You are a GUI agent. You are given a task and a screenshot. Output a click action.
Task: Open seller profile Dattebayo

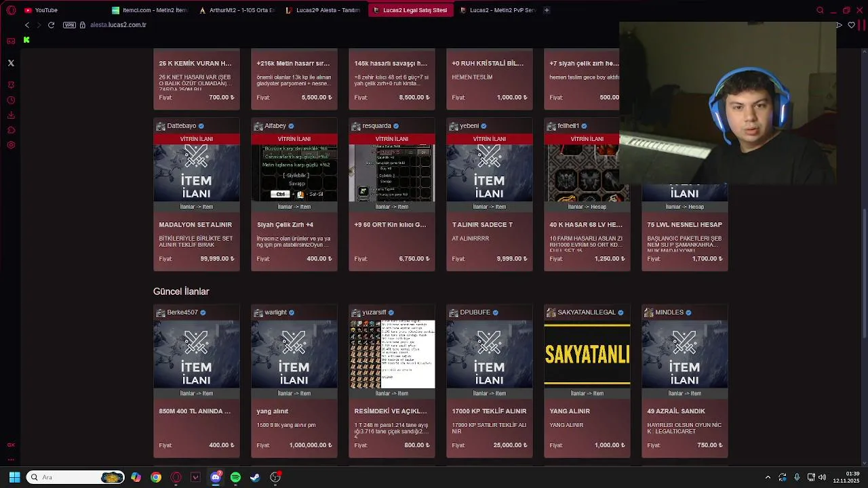[x=181, y=126]
